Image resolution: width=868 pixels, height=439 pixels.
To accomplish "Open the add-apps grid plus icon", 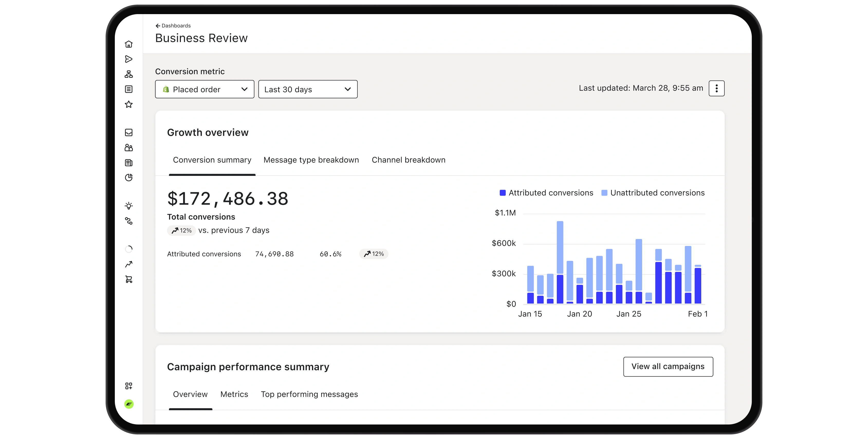I will click(x=128, y=386).
